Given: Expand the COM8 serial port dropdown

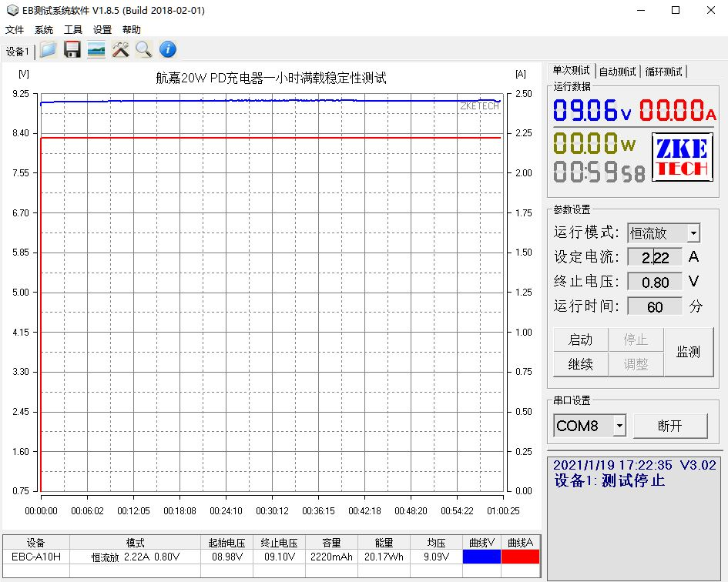Looking at the screenshot, I should (619, 426).
